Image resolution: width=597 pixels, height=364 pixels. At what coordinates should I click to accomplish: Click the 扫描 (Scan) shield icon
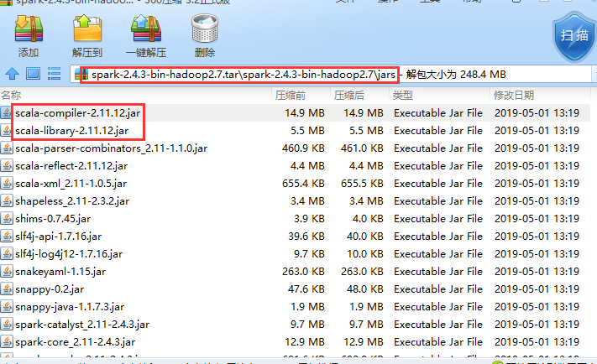click(574, 37)
